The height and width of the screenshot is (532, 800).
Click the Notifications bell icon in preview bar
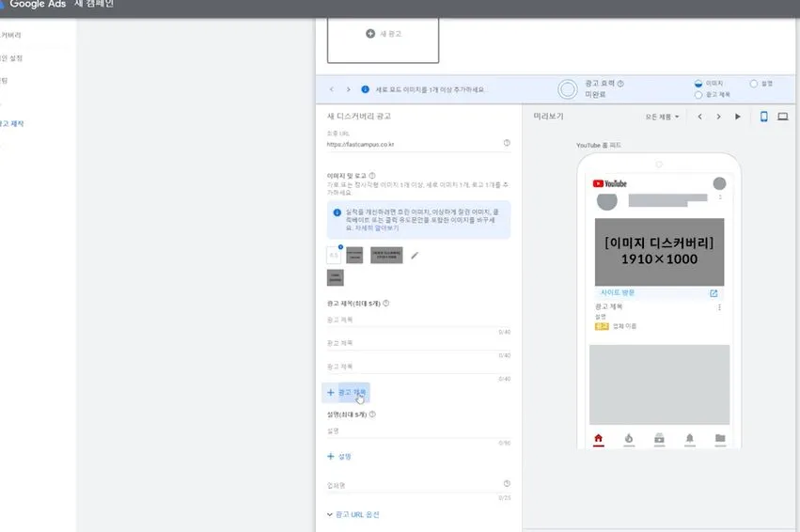[690, 439]
